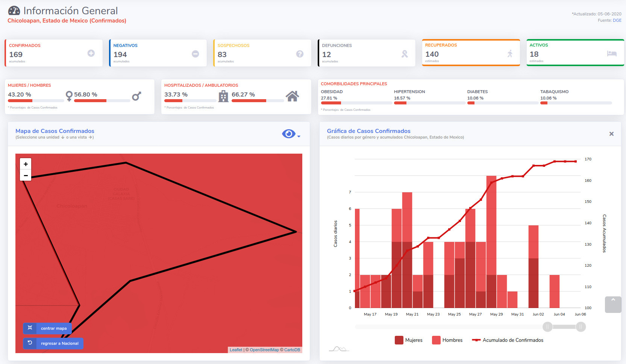Toggle Mujeres series in chart legend

click(x=409, y=340)
